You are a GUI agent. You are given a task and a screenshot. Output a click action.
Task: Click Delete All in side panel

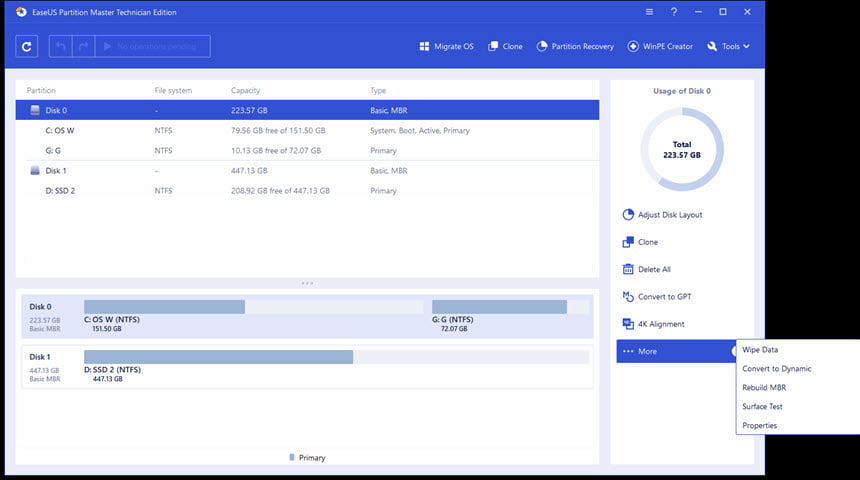coord(647,269)
